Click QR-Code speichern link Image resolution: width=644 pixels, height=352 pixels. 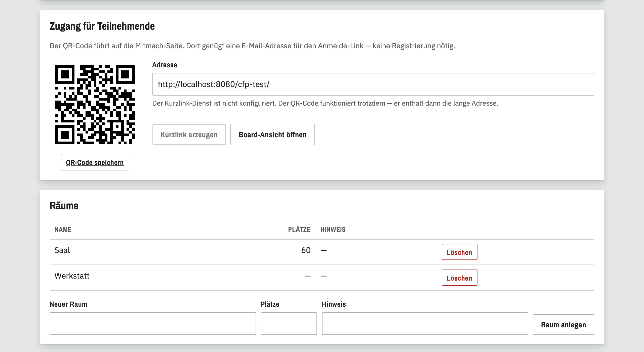click(x=95, y=162)
